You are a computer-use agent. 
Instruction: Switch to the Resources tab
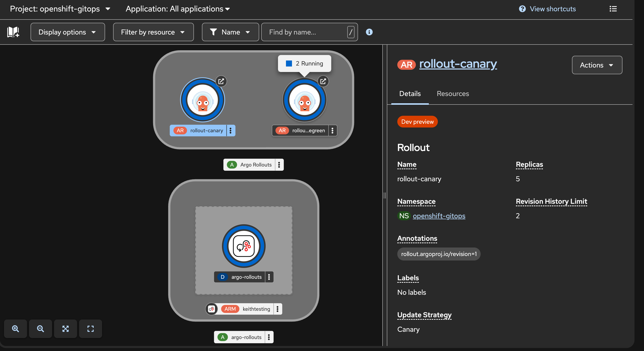pos(453,94)
